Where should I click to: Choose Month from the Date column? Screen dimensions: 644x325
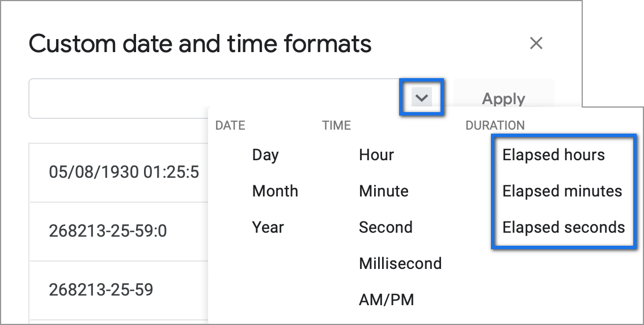275,191
